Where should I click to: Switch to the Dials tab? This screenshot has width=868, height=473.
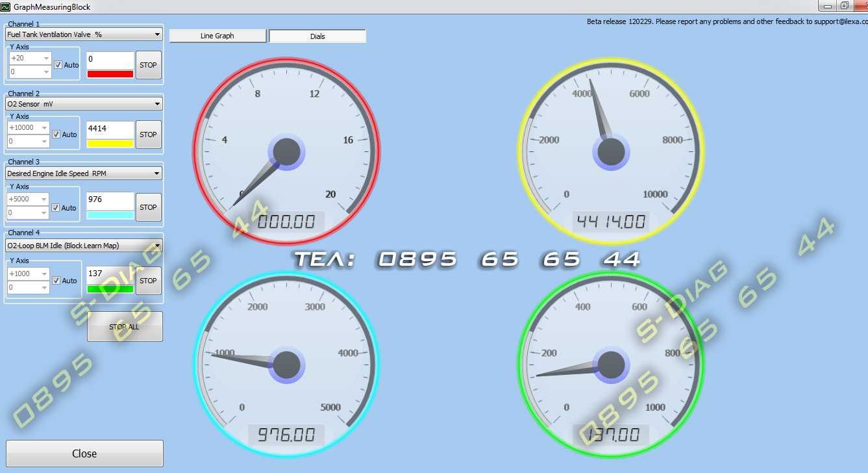317,36
